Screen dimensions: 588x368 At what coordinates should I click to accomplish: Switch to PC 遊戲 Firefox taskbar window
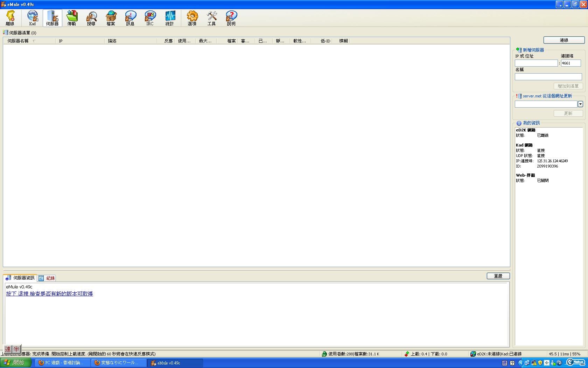[63, 363]
